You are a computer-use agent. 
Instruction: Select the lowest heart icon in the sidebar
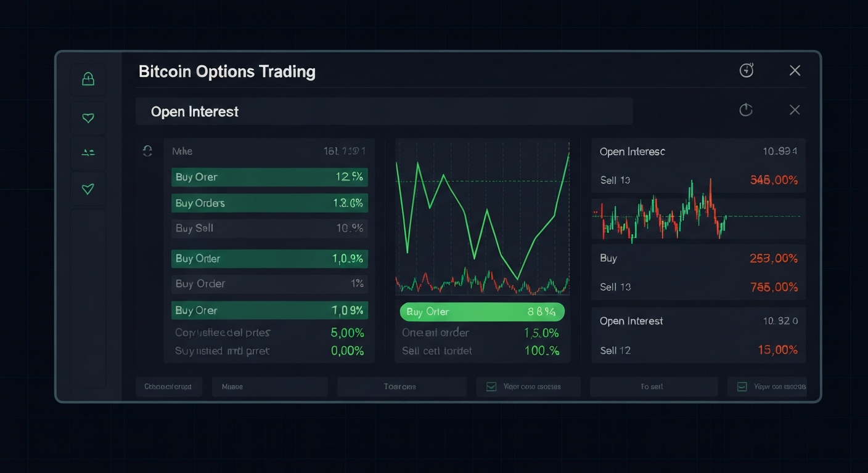(88, 189)
